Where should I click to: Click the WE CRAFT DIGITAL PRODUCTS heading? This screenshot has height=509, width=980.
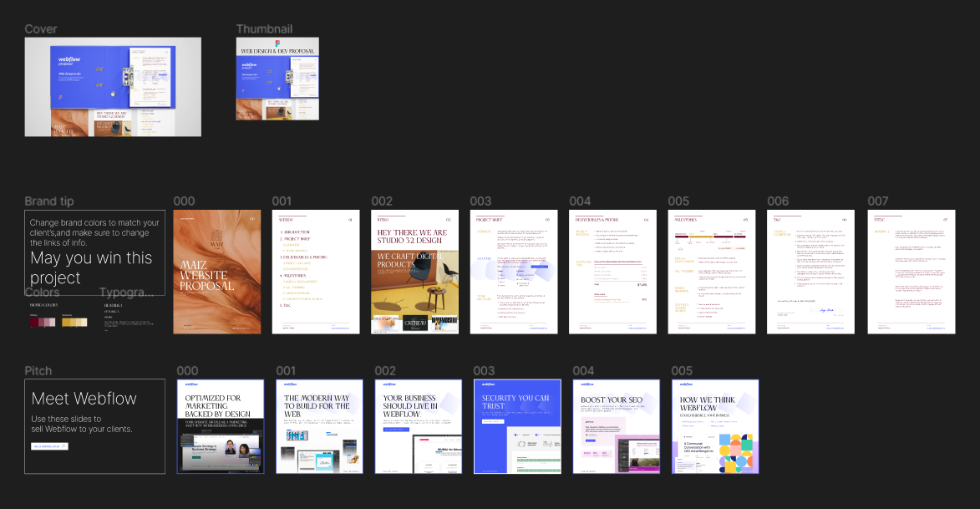[410, 260]
